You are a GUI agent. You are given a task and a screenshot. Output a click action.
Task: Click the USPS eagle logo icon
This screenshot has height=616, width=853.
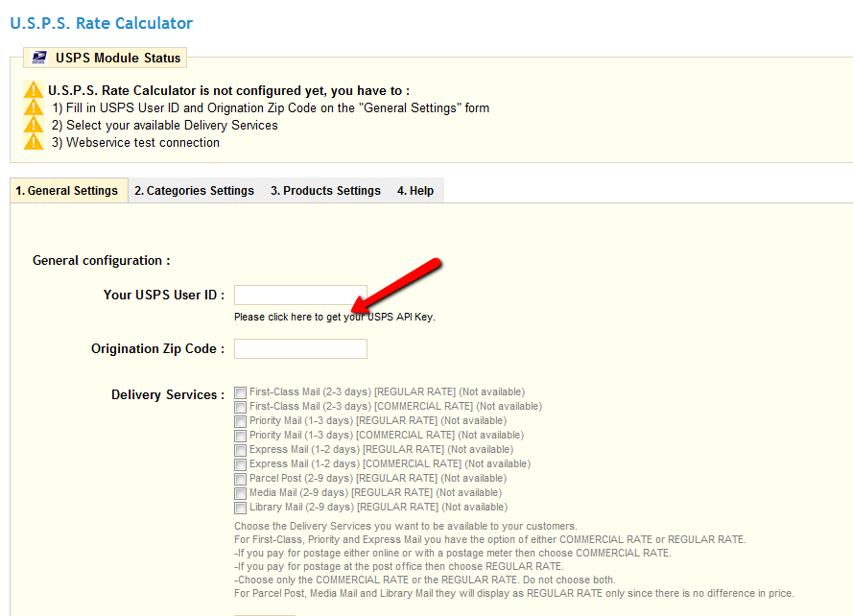pyautogui.click(x=39, y=58)
